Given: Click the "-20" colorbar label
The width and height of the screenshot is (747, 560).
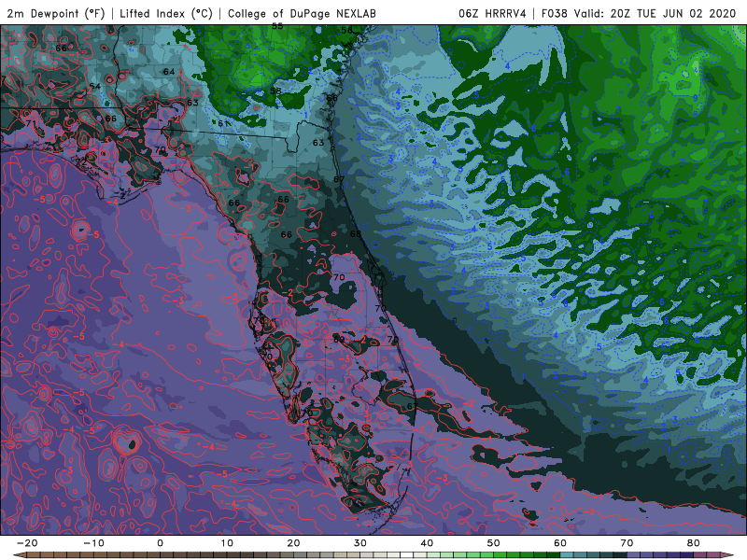Looking at the screenshot, I should point(27,543).
